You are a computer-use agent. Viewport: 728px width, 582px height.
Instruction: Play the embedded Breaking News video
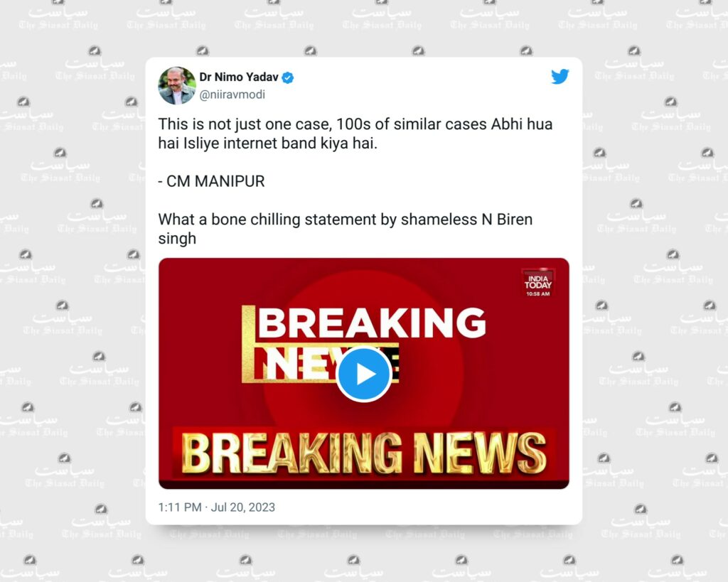363,374
